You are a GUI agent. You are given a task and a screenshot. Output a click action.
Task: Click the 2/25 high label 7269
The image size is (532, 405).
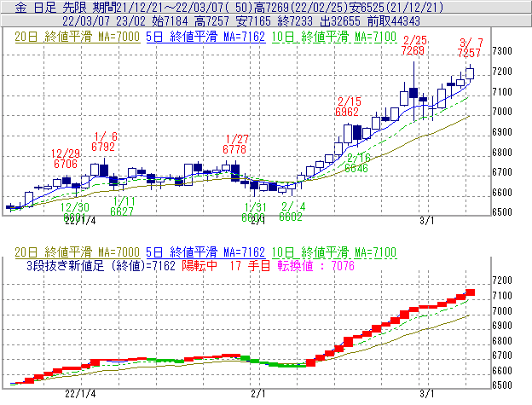(413, 50)
